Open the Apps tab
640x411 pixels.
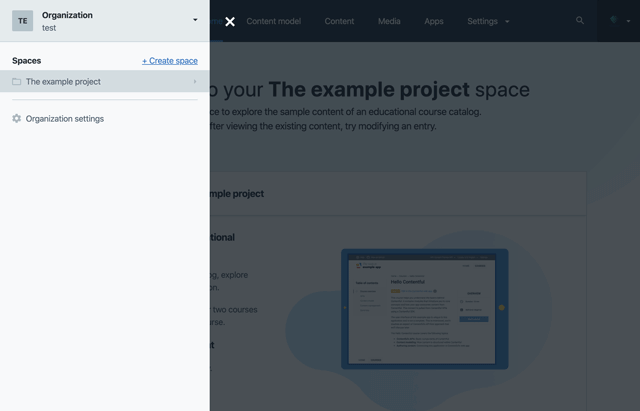(x=434, y=21)
